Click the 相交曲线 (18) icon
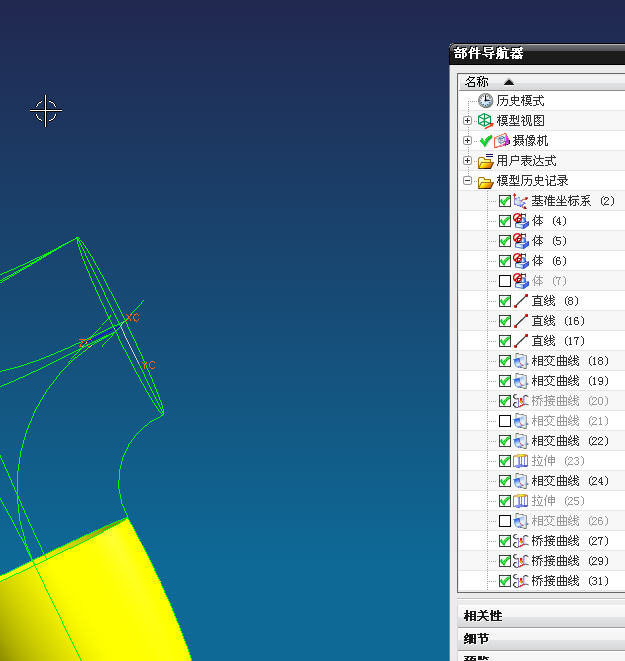The width and height of the screenshot is (625, 661). click(x=520, y=361)
